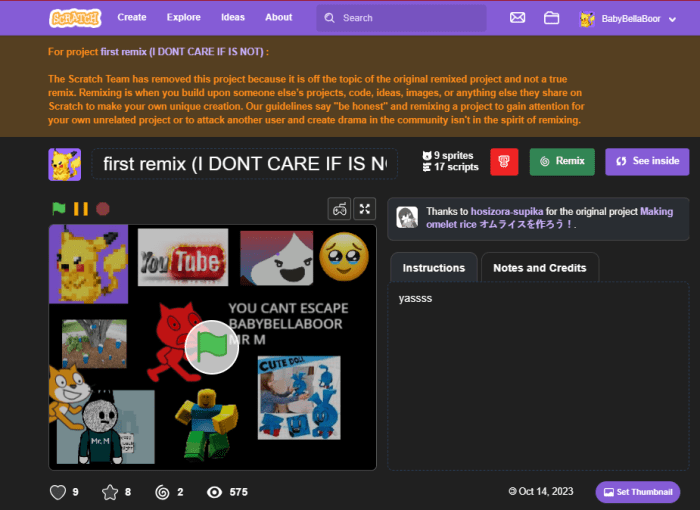Open the Ideas menu
The image size is (700, 510).
tap(233, 17)
